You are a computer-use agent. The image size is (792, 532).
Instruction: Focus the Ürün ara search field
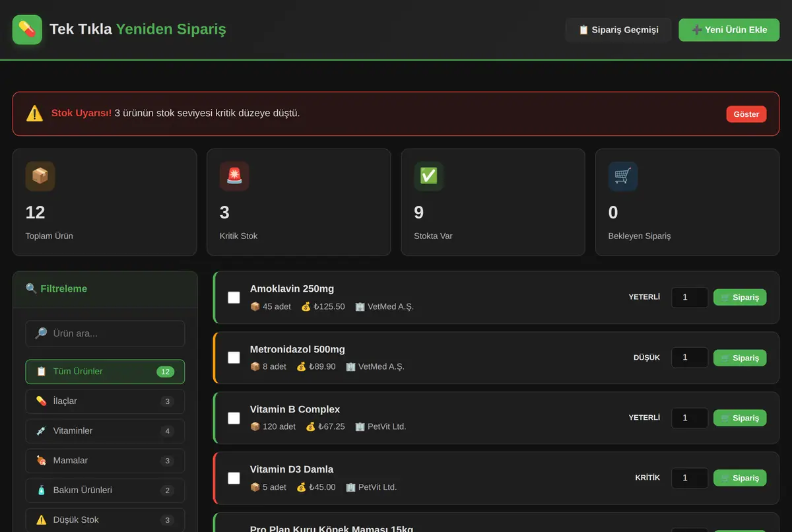point(105,333)
